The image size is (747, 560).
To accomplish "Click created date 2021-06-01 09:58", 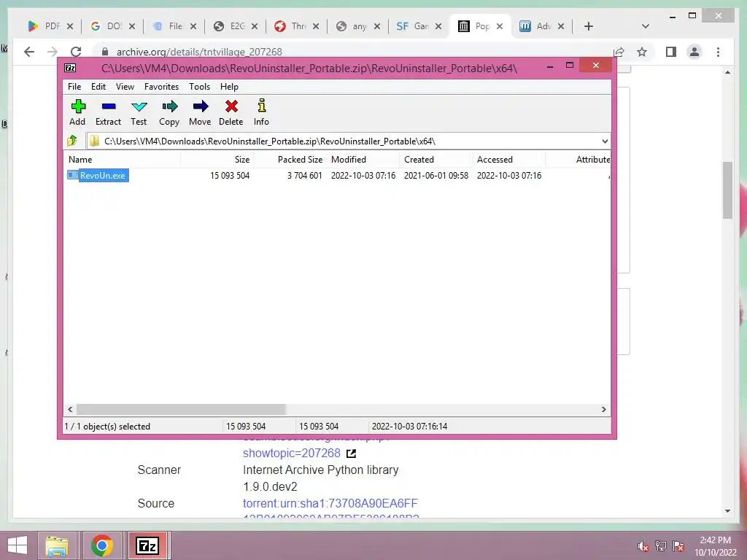I will 436,175.
